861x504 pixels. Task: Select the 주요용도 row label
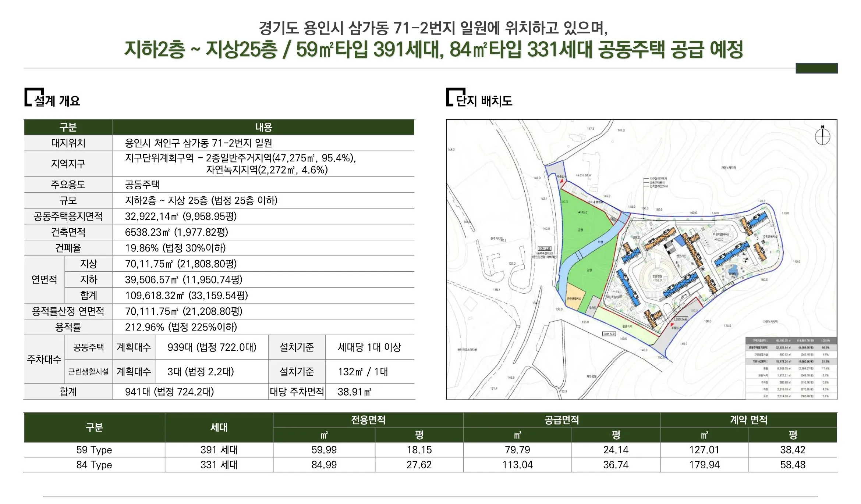[x=68, y=185]
